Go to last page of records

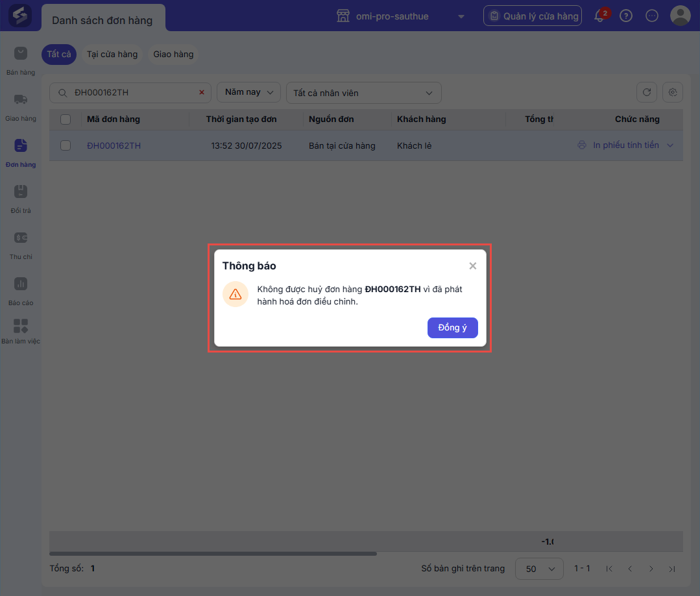[672, 569]
